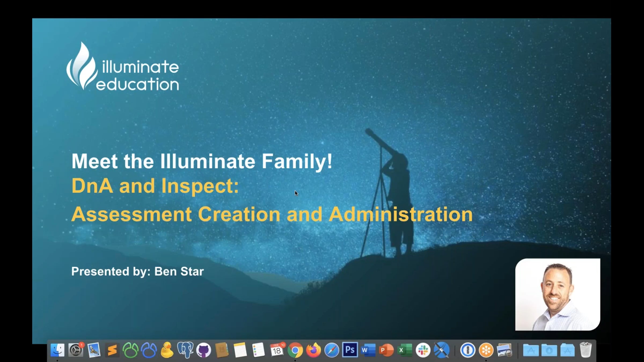Launch Photoshop from the dock
The image size is (644, 362).
(x=350, y=350)
